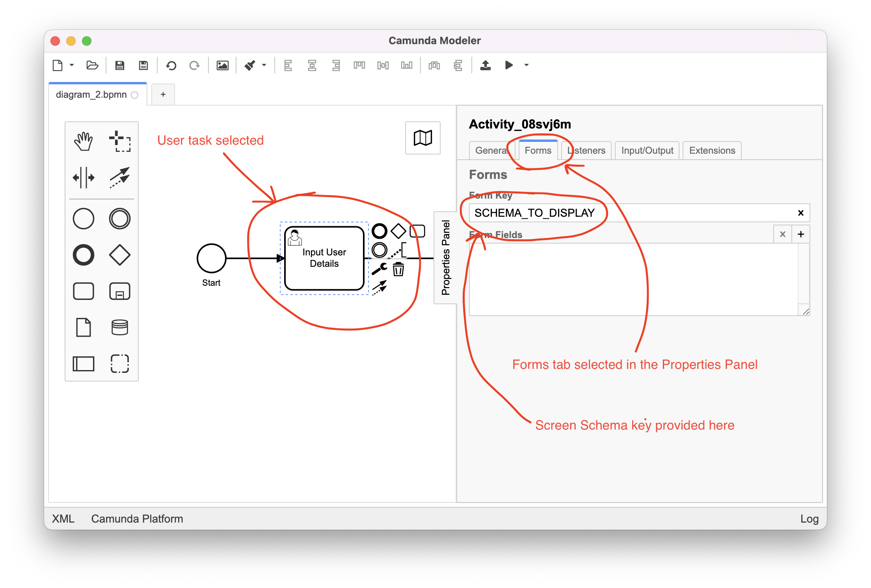This screenshot has height=588, width=871.
Task: Click the deploy diagram upload icon
Action: [x=486, y=65]
